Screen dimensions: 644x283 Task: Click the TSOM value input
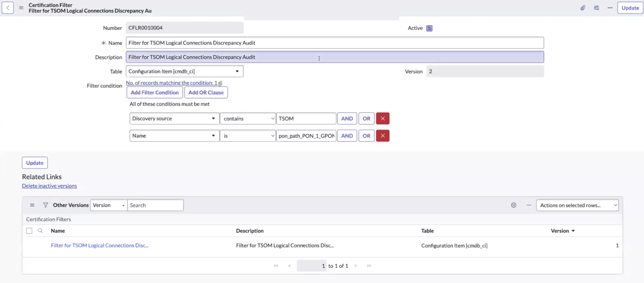click(306, 118)
